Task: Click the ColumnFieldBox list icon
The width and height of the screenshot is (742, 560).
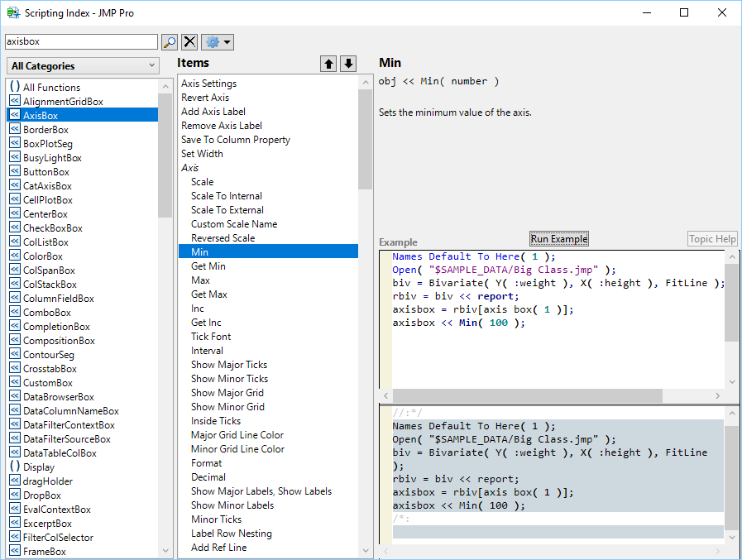Action: pos(15,299)
